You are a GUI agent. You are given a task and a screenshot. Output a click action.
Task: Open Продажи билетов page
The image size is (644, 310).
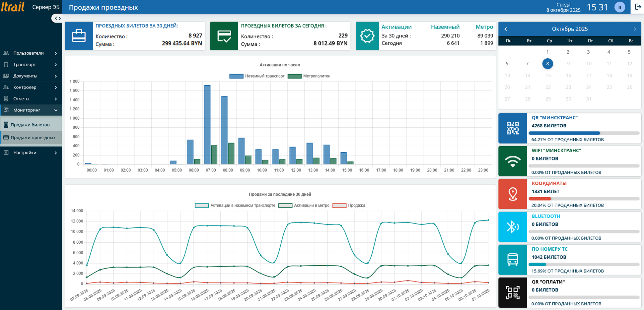click(30, 125)
